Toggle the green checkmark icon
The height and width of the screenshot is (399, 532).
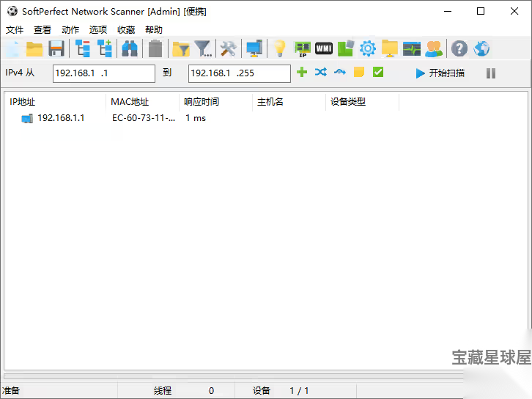click(378, 73)
